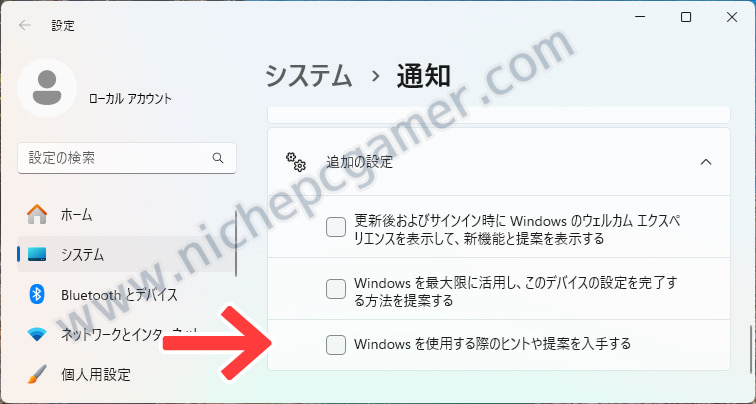
Task: Click the 設定の検索 search field
Action: (127, 158)
